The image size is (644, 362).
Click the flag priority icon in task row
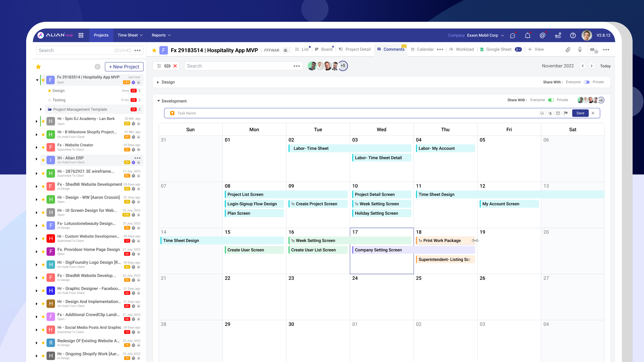tap(566, 113)
